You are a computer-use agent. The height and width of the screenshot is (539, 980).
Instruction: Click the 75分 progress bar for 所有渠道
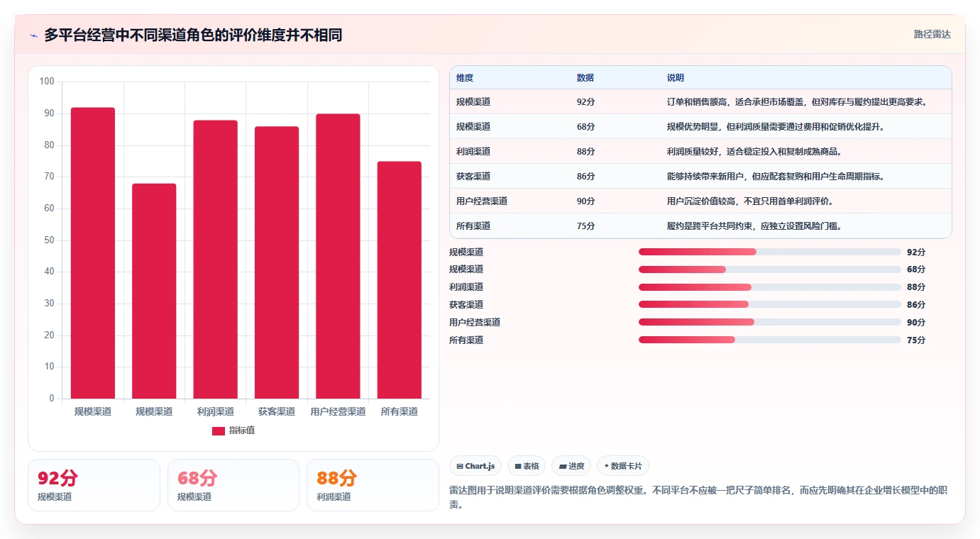[x=770, y=340]
